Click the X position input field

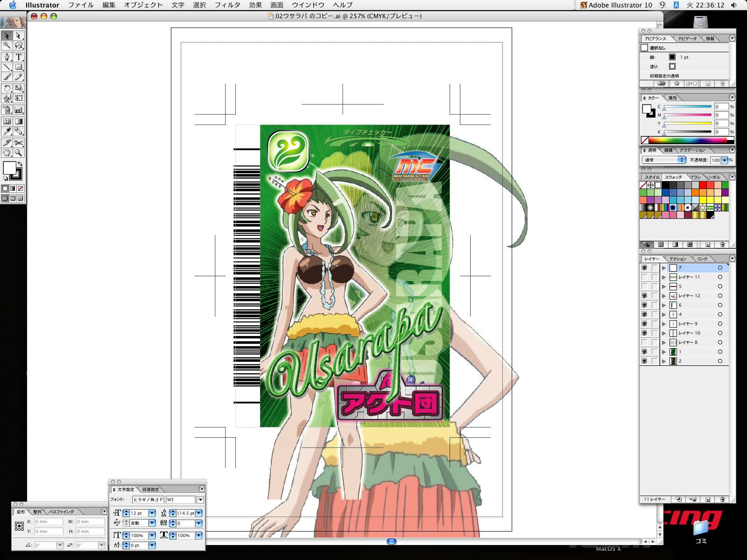(48, 522)
